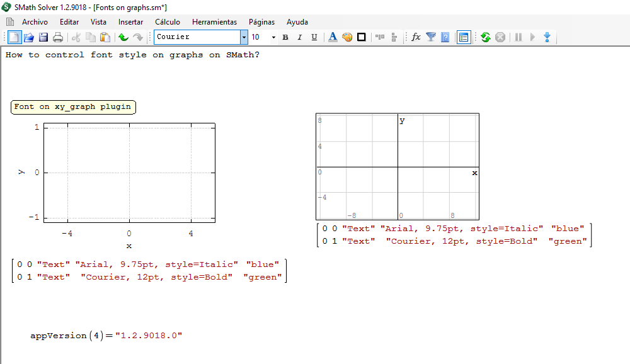This screenshot has width=630, height=364.
Task: Insert a function using the fx icon
Action: pos(416,37)
